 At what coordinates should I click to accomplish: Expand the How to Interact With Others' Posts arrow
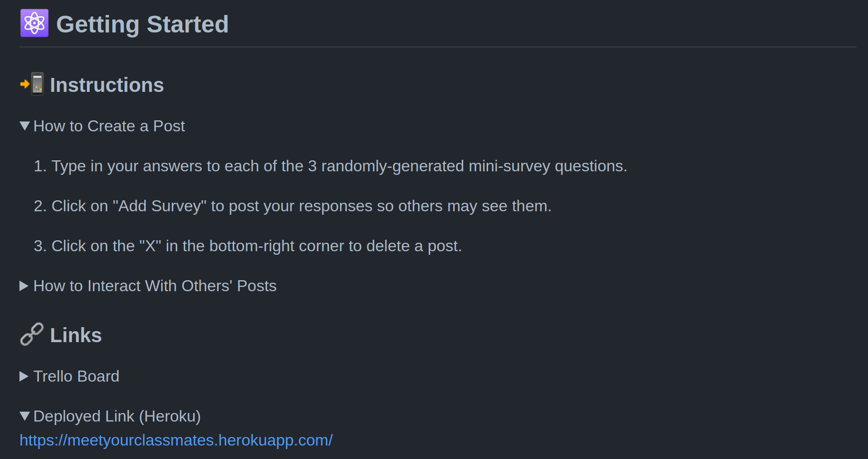(24, 286)
